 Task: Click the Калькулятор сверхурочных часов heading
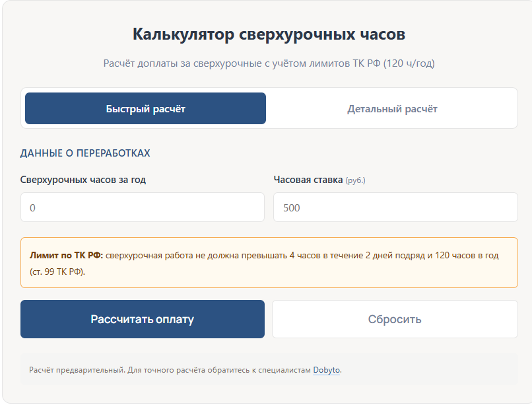coord(266,31)
